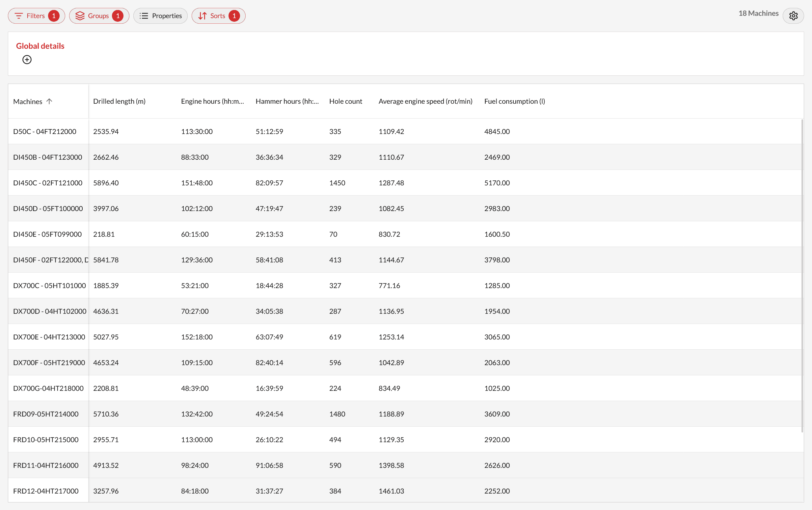Click the Sorts arrows icon
The height and width of the screenshot is (510, 812).
pos(202,16)
